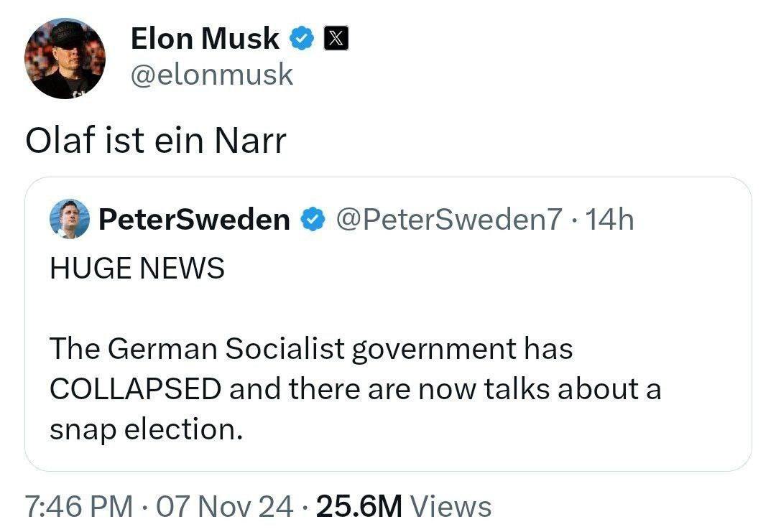Open Elon Musk's profile picture

click(65, 59)
